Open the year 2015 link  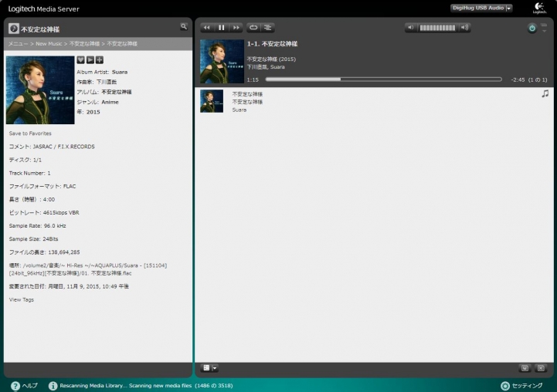93,112
